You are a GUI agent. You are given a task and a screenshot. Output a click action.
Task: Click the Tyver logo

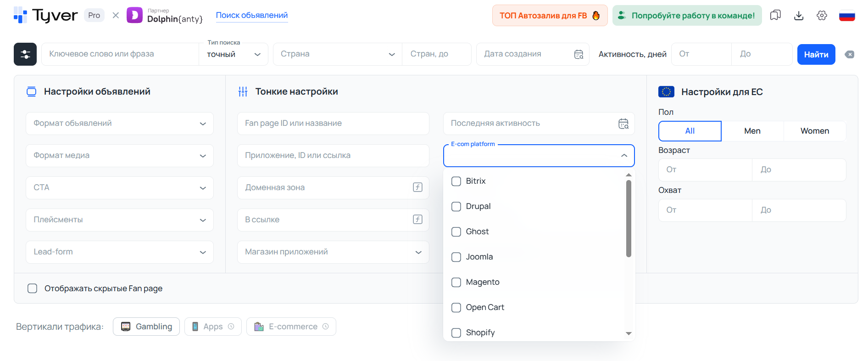45,15
